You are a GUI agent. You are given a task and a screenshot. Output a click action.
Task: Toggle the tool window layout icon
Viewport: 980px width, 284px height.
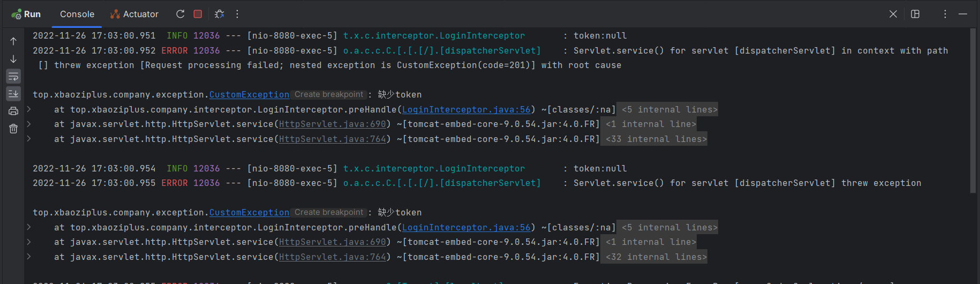pyautogui.click(x=915, y=14)
